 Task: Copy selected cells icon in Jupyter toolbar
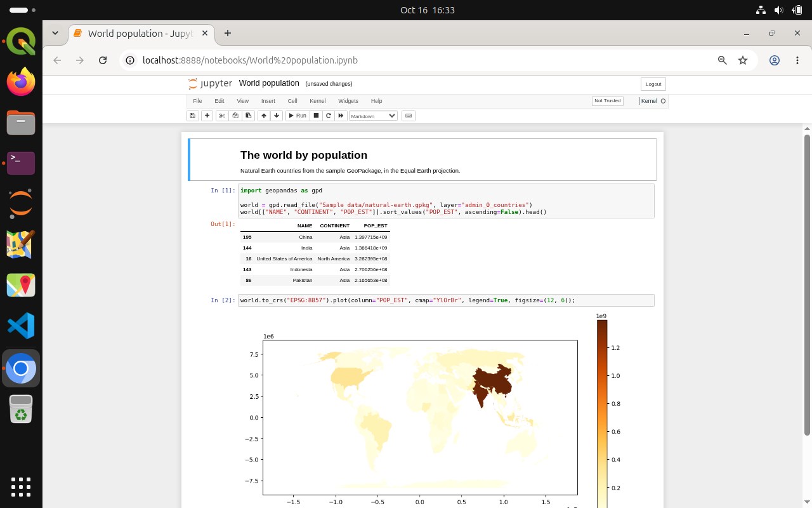235,116
